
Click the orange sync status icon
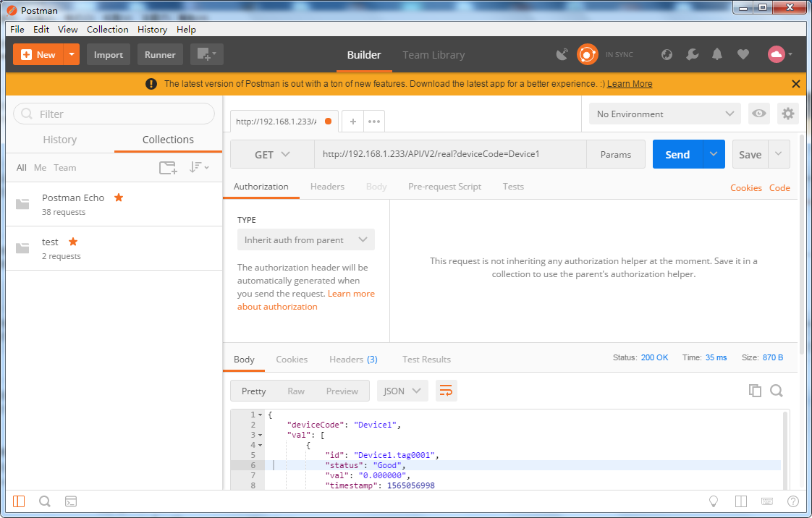587,54
